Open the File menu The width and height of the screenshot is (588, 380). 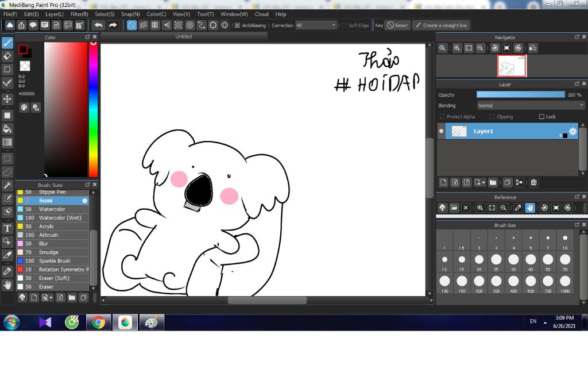(x=10, y=14)
